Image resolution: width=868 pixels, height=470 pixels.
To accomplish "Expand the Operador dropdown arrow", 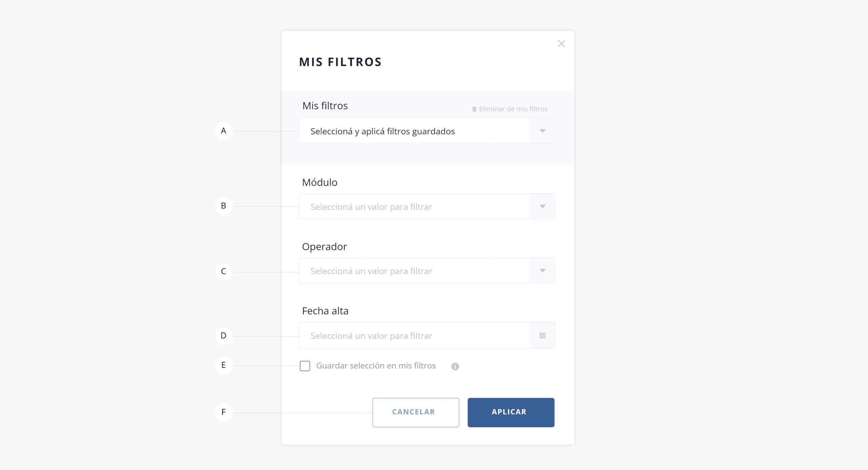I will [542, 271].
